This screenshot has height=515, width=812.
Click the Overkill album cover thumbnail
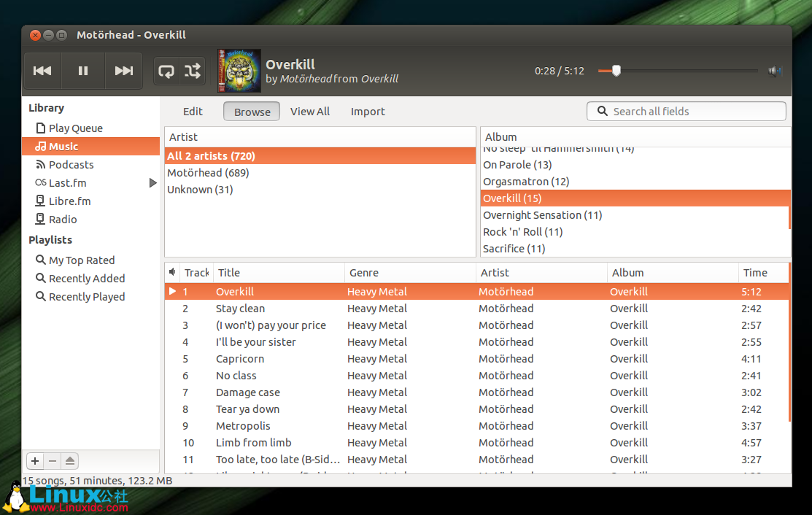(239, 71)
